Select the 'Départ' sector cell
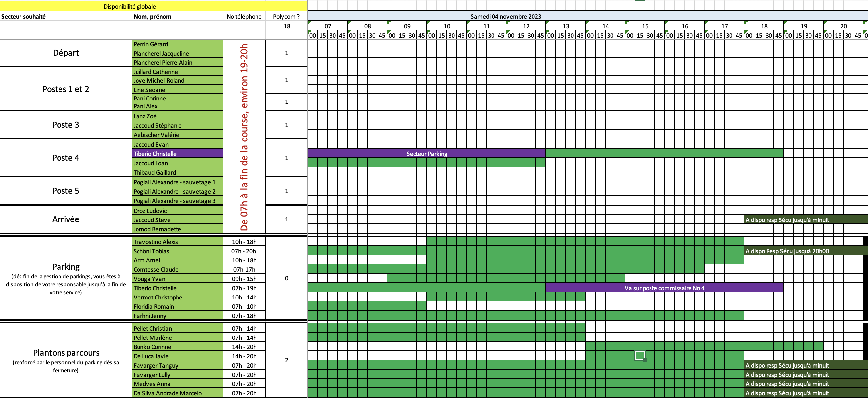The width and height of the screenshot is (868, 398). [66, 53]
